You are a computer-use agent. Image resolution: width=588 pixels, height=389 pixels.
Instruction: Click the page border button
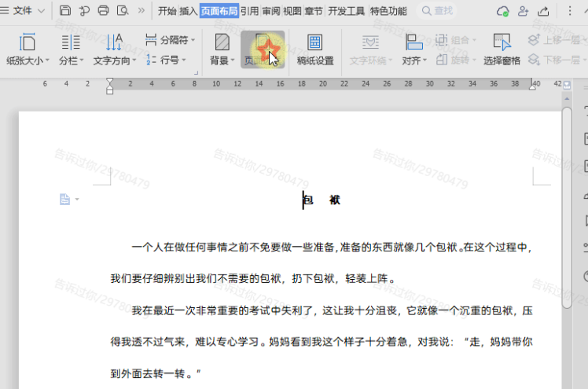coord(263,49)
